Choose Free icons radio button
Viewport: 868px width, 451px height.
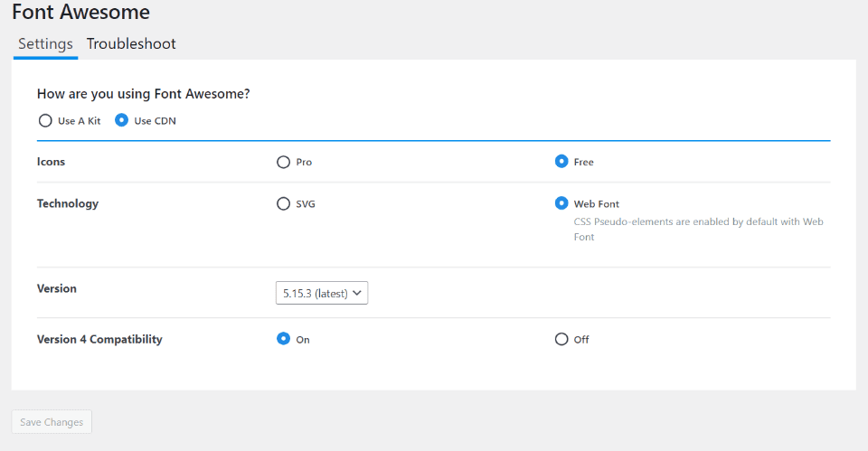(561, 162)
